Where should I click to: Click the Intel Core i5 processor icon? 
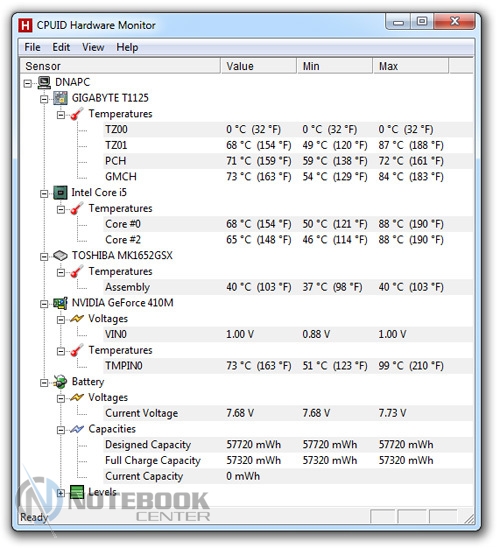pyautogui.click(x=60, y=193)
